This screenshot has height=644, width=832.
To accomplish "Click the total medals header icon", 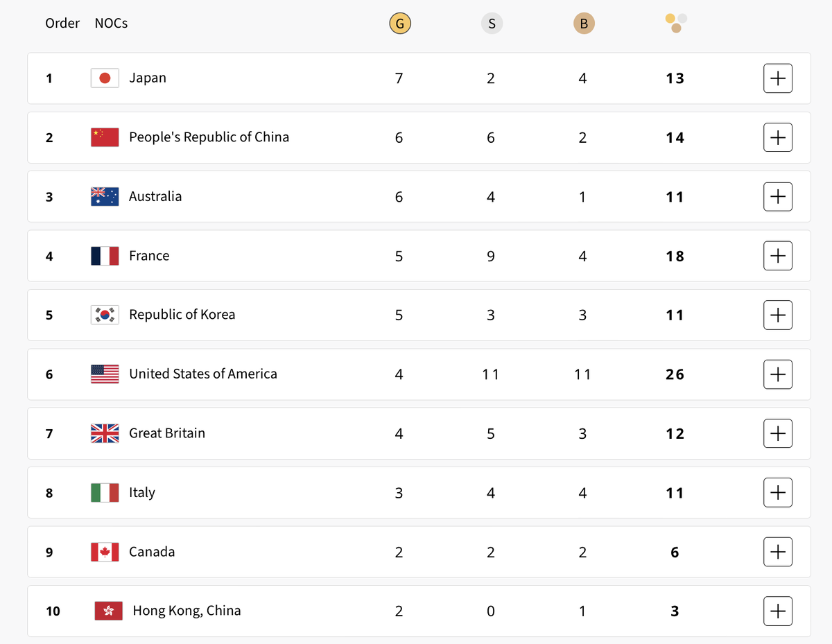I will (676, 23).
